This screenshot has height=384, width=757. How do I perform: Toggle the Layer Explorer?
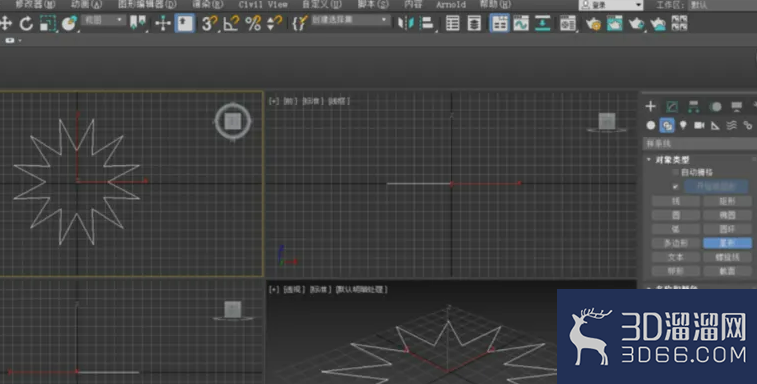pyautogui.click(x=474, y=23)
